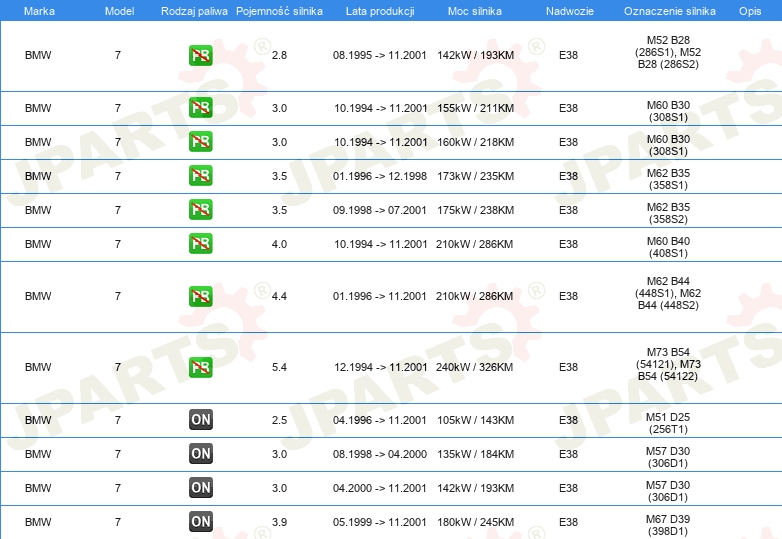Image resolution: width=782 pixels, height=539 pixels.
Task: Select the petrol icon in the 173kW / 235KM row
Action: click(x=200, y=176)
